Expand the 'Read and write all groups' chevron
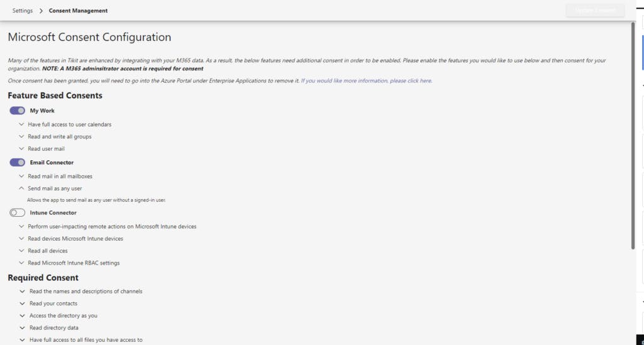 pyautogui.click(x=21, y=136)
